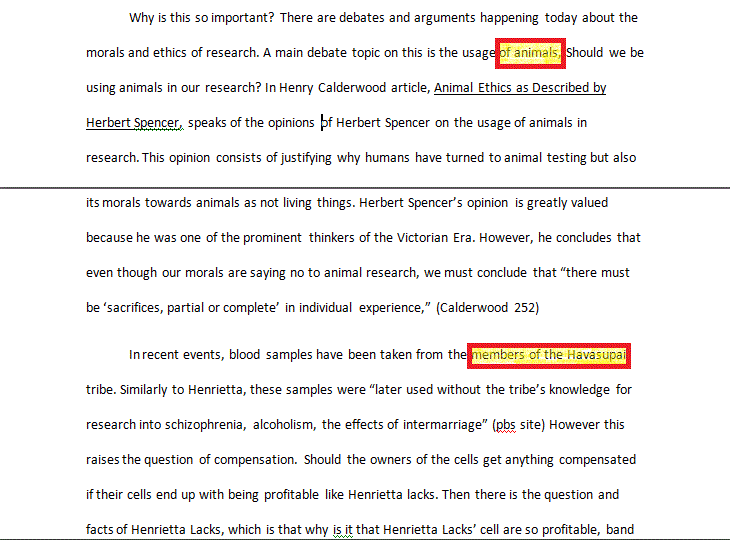Click the horizontal page break line
This screenshot has height=540, width=730.
[x=365, y=187]
